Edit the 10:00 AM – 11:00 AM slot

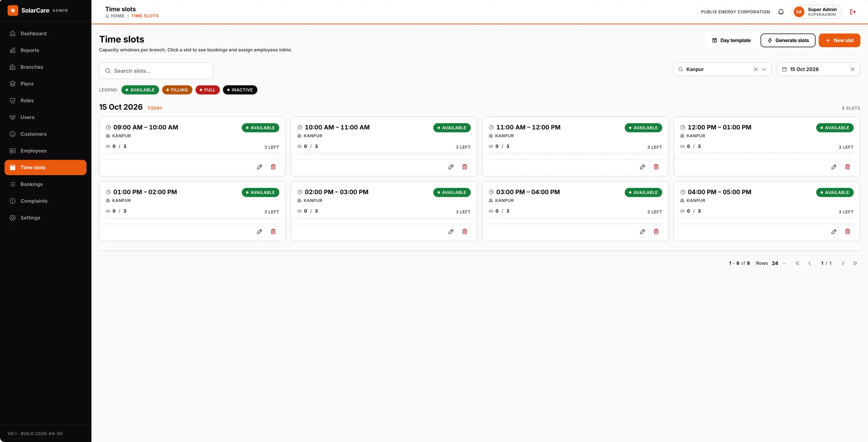[451, 167]
